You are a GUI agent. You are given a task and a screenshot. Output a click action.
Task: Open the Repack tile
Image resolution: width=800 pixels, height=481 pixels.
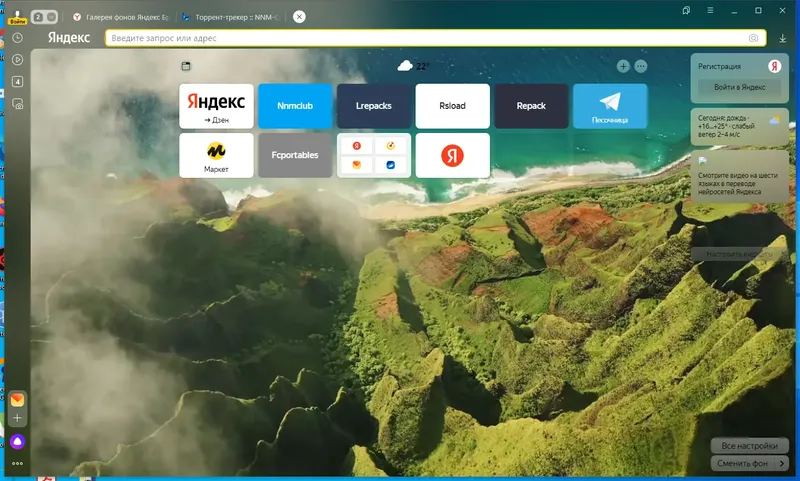pos(531,106)
